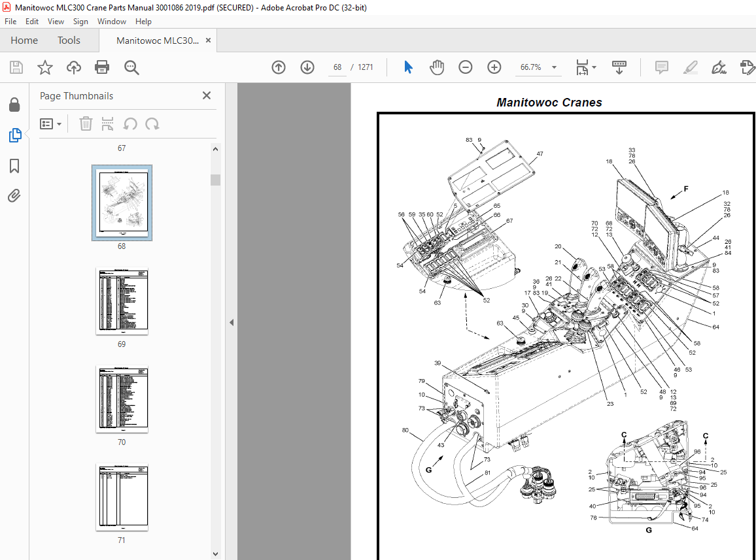Select the Manitowoc MLC30 document tab
The image size is (756, 560).
157,41
